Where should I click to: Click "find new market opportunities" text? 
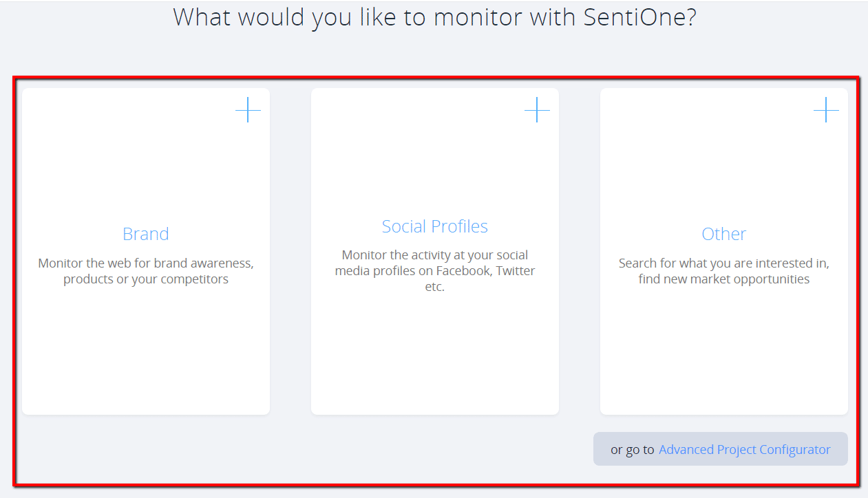point(723,279)
